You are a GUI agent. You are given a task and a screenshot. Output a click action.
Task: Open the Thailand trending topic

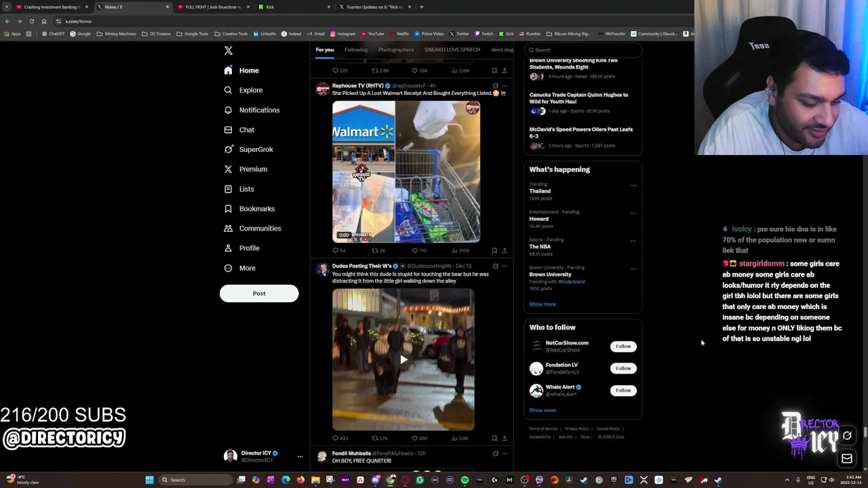click(x=540, y=191)
